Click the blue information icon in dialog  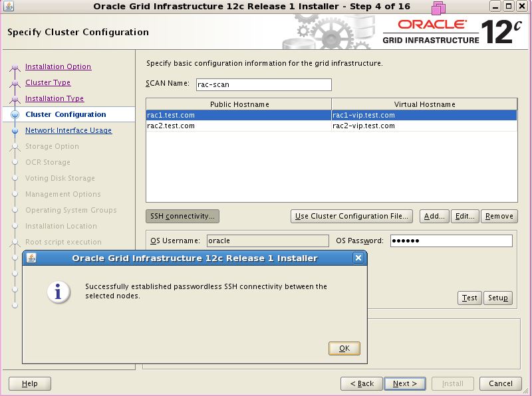(59, 292)
